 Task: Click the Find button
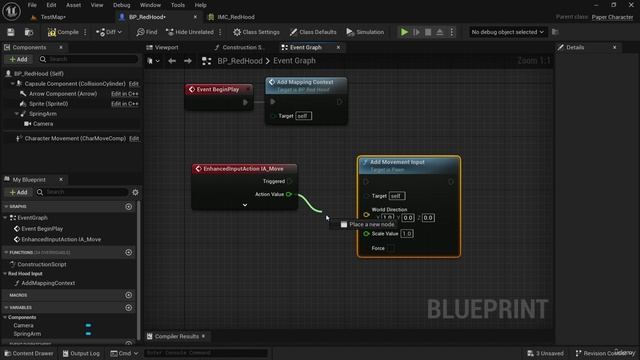(x=147, y=32)
